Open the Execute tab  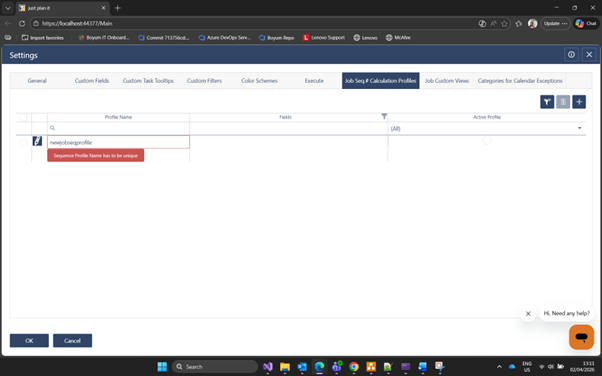click(x=314, y=81)
